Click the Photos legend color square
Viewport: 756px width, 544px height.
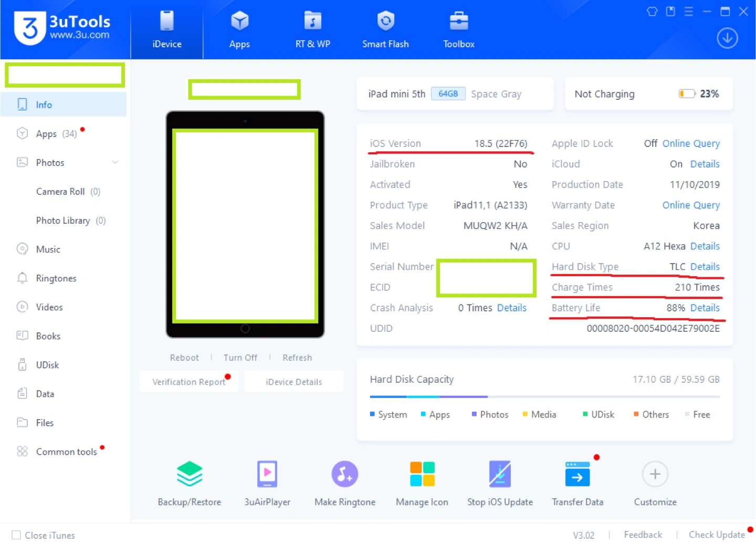tap(474, 414)
